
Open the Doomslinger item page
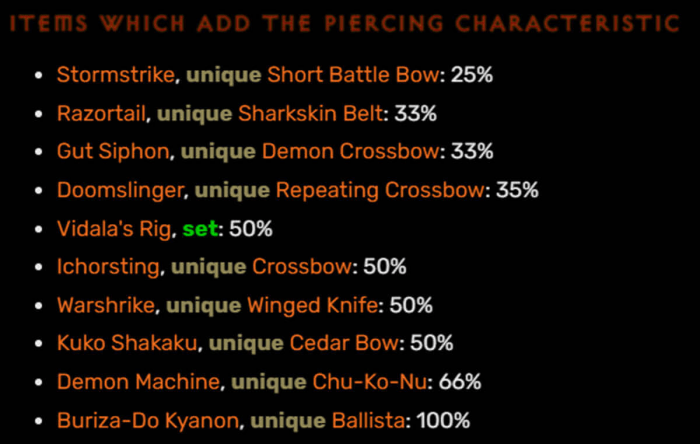point(120,190)
